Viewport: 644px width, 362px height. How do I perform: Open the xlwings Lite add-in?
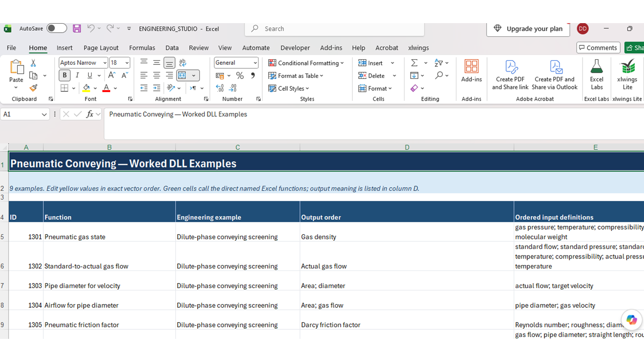point(627,74)
